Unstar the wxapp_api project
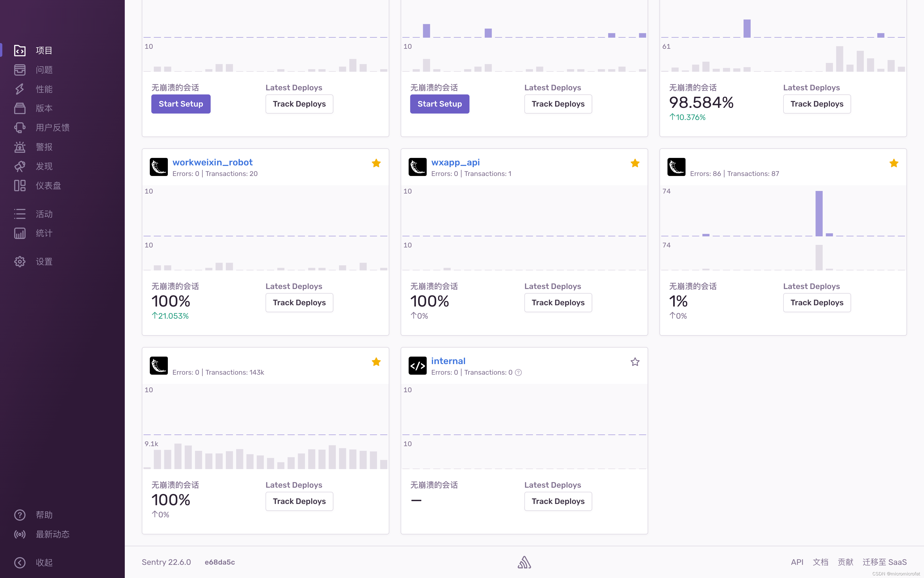924x578 pixels. pyautogui.click(x=635, y=163)
